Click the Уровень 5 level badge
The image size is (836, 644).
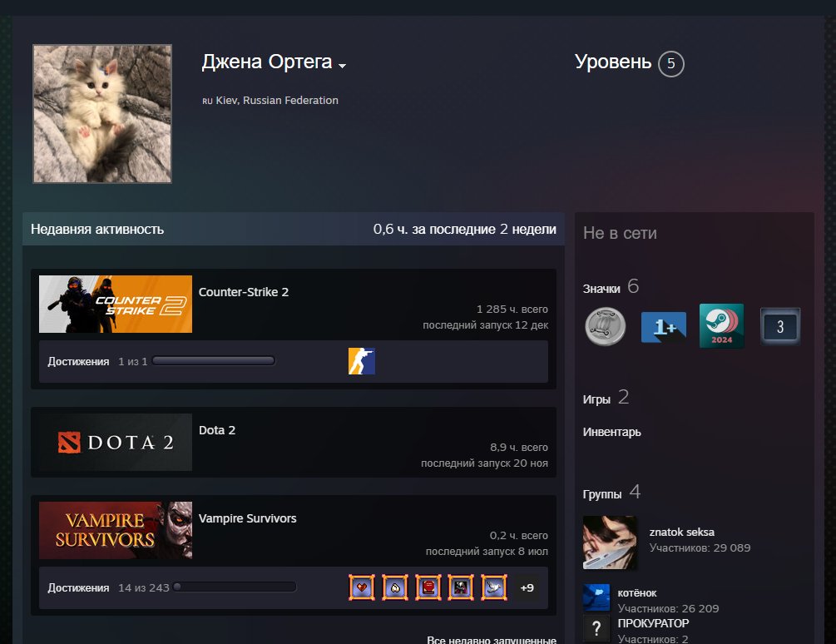[x=670, y=64]
